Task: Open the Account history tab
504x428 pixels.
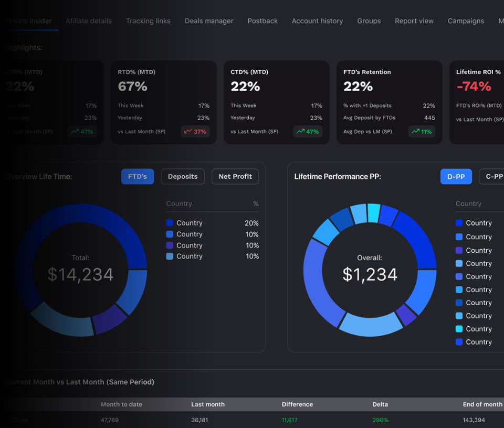Action: click(x=317, y=21)
